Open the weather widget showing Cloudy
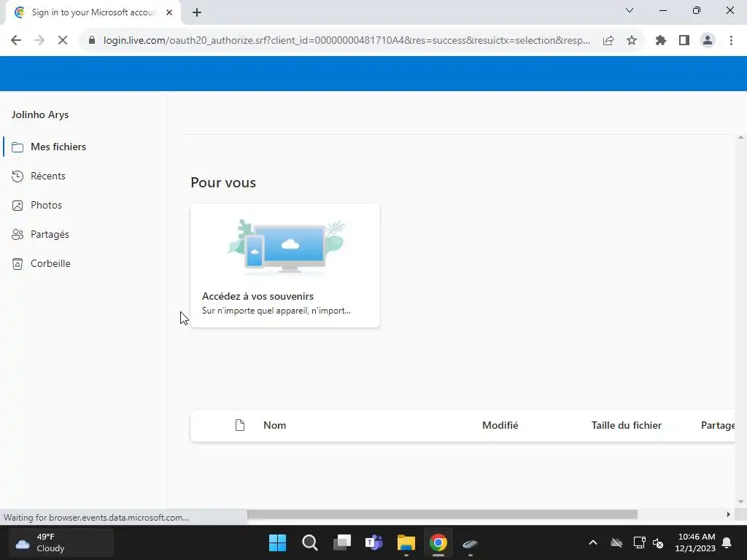Screen dimensions: 747x560 tap(61, 542)
